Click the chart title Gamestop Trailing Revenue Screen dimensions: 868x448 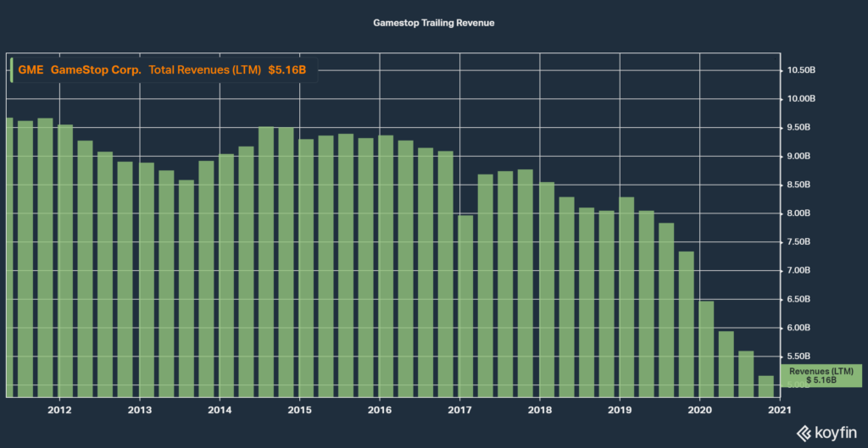[433, 24]
